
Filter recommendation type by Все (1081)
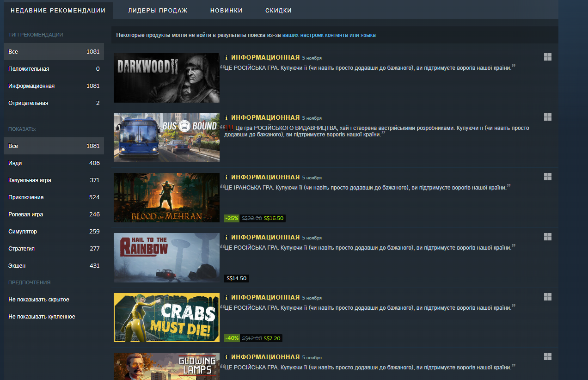point(54,52)
